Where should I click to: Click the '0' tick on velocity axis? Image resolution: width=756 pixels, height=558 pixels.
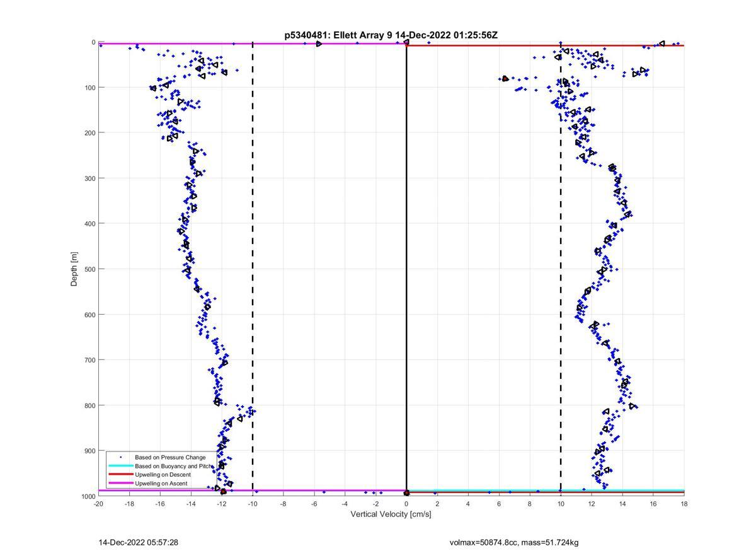coord(406,504)
